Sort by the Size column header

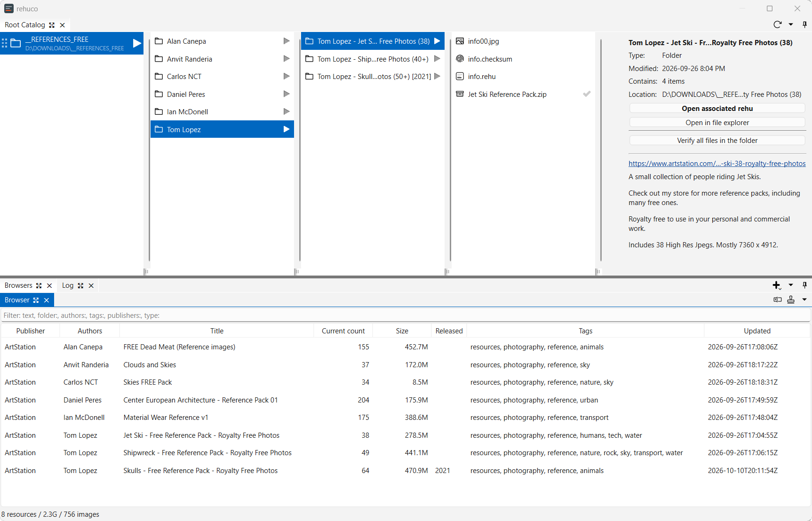click(402, 331)
